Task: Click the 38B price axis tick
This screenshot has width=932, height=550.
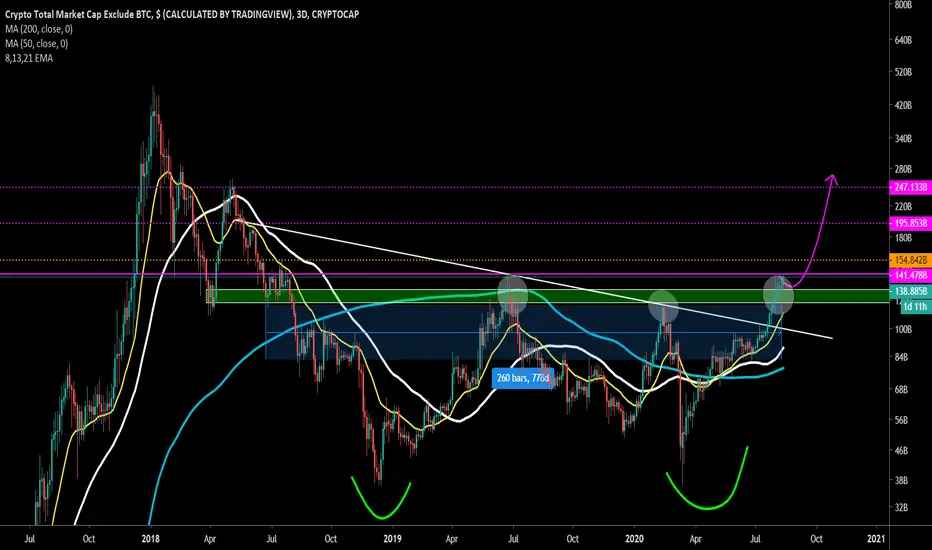Action: [901, 480]
